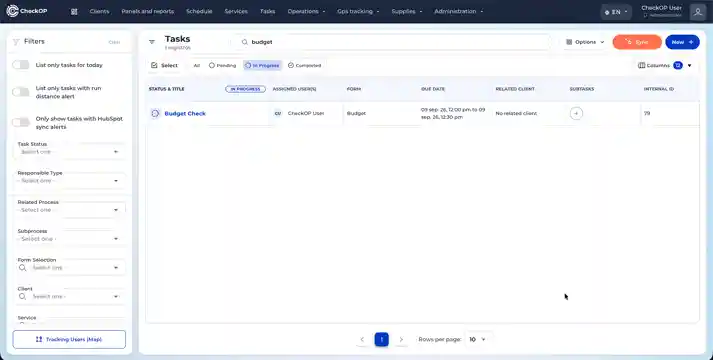Screen dimensions: 713x360
Task: Open the Subprocess dropdown
Action: pyautogui.click(x=70, y=239)
